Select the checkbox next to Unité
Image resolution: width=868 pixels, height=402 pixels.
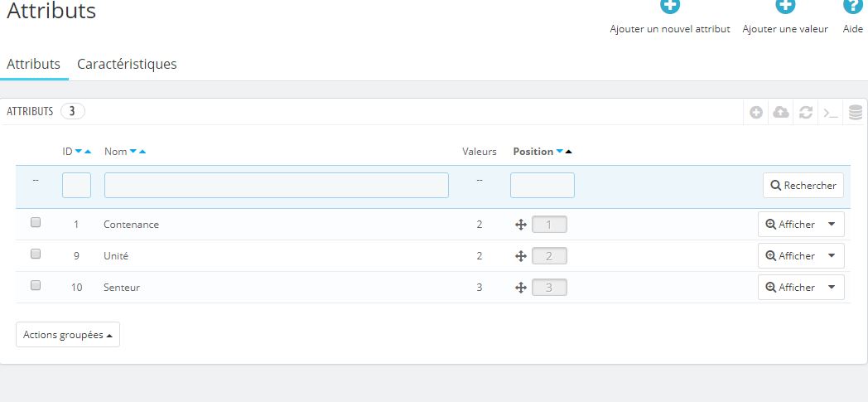[x=36, y=254]
